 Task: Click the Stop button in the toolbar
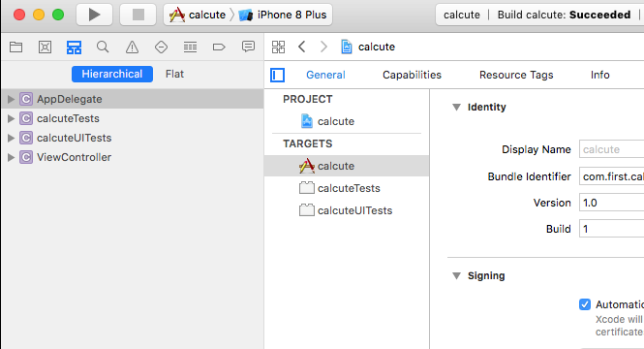[138, 15]
